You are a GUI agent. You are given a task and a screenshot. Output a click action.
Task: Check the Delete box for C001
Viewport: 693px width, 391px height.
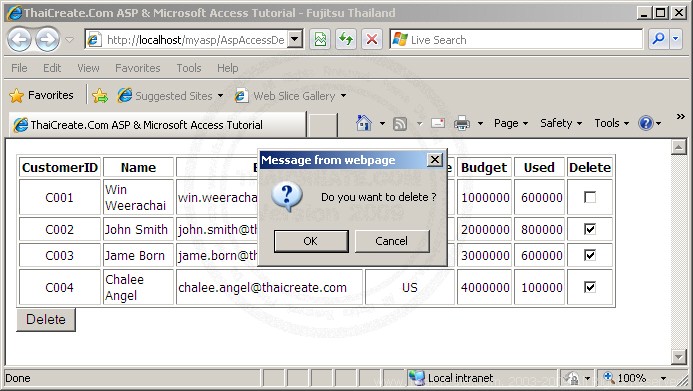click(x=590, y=197)
